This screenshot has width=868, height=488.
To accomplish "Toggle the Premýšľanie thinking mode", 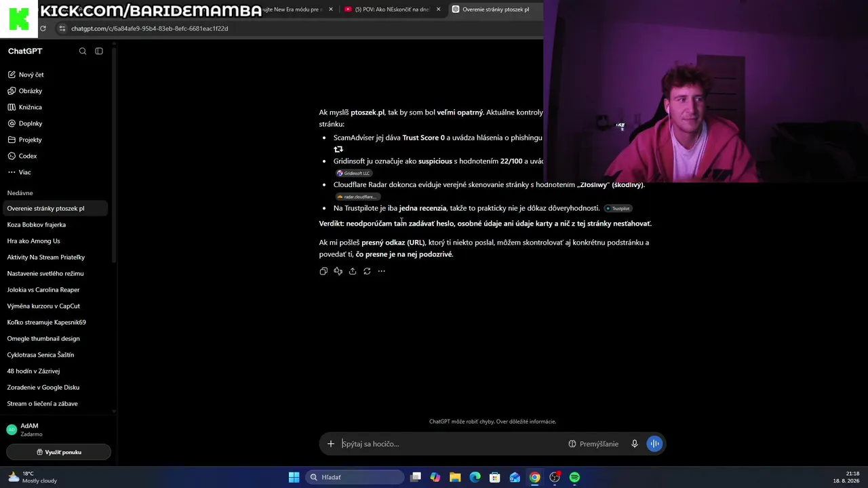I will coord(593,444).
